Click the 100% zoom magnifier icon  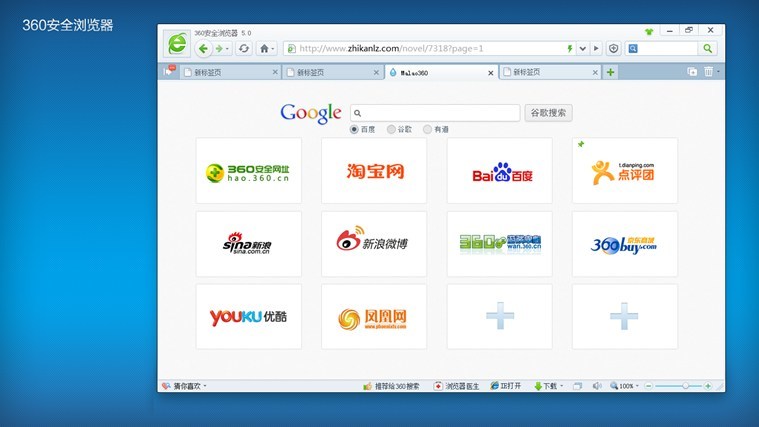[x=614, y=386]
